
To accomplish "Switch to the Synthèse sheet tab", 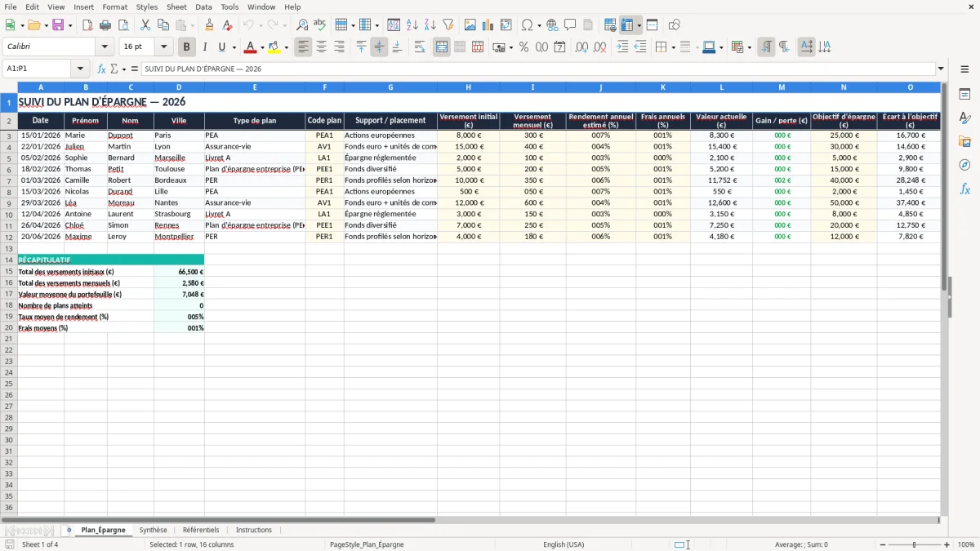I will pos(153,530).
